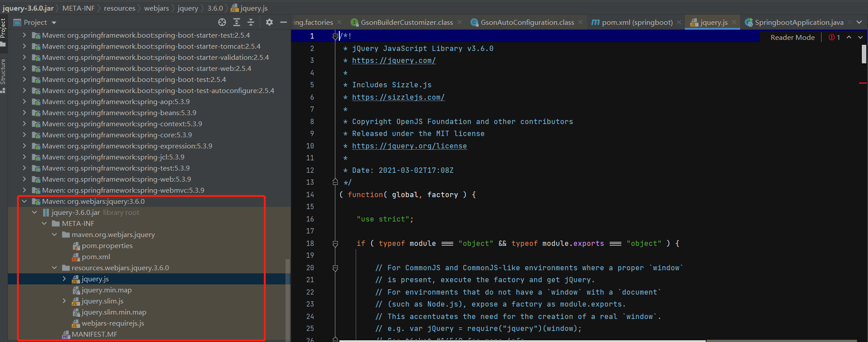Select jquery.min.map file
This screenshot has height=342, width=868.
107,290
